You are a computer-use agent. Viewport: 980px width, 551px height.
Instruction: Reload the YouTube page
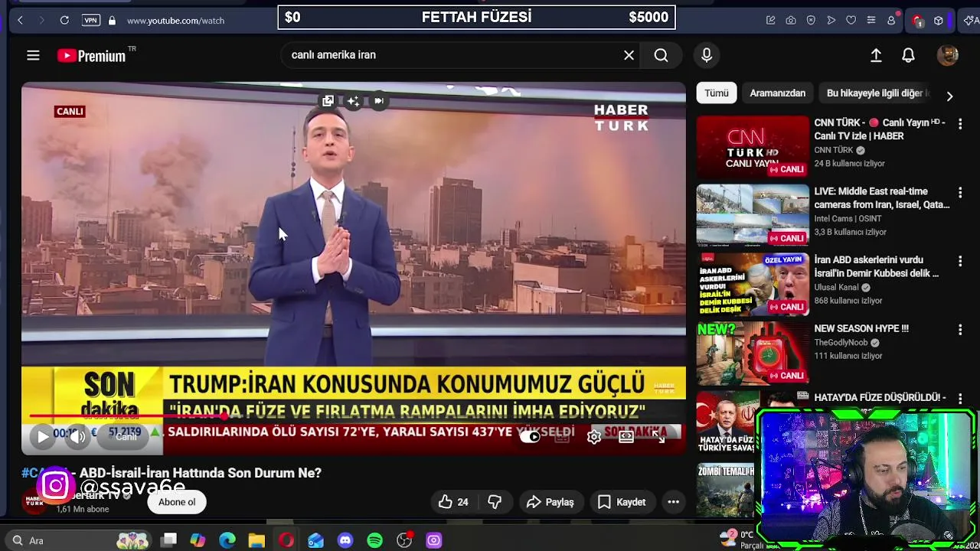click(x=64, y=21)
